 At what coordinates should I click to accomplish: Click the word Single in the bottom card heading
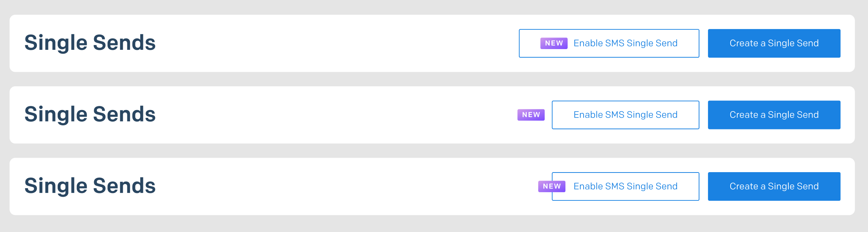tap(56, 186)
